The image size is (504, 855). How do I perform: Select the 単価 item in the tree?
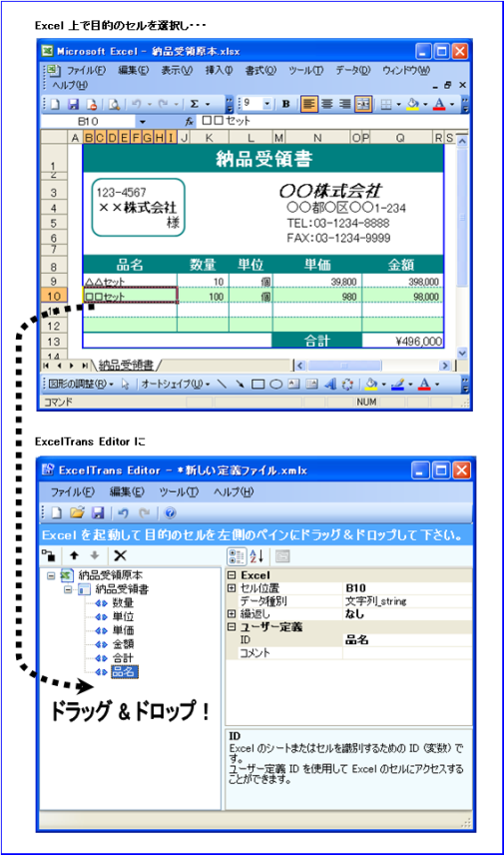pos(123,630)
